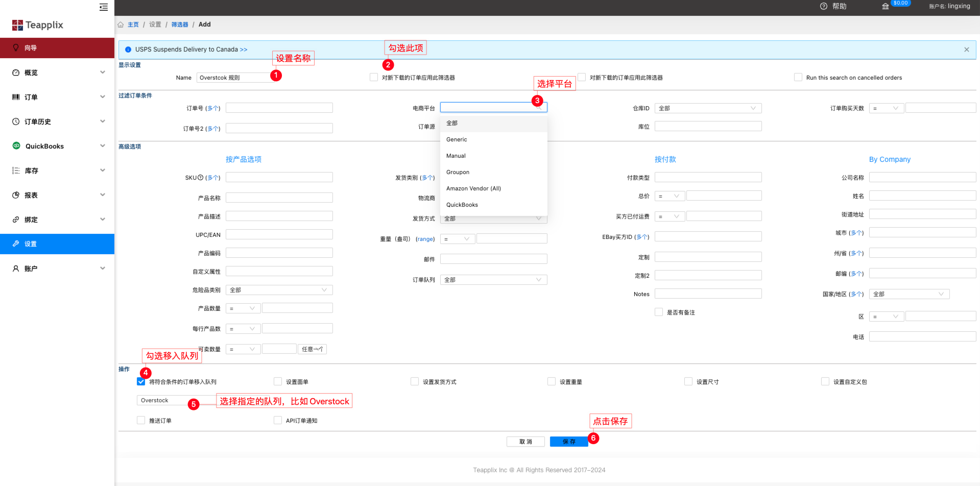The height and width of the screenshot is (486, 980).
Task: Click the help question mark icon
Action: (824, 6)
